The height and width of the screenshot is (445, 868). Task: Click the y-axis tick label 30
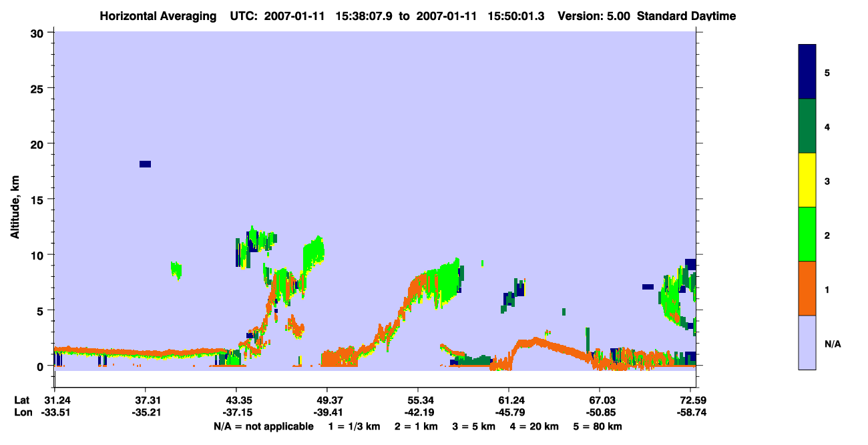point(39,32)
